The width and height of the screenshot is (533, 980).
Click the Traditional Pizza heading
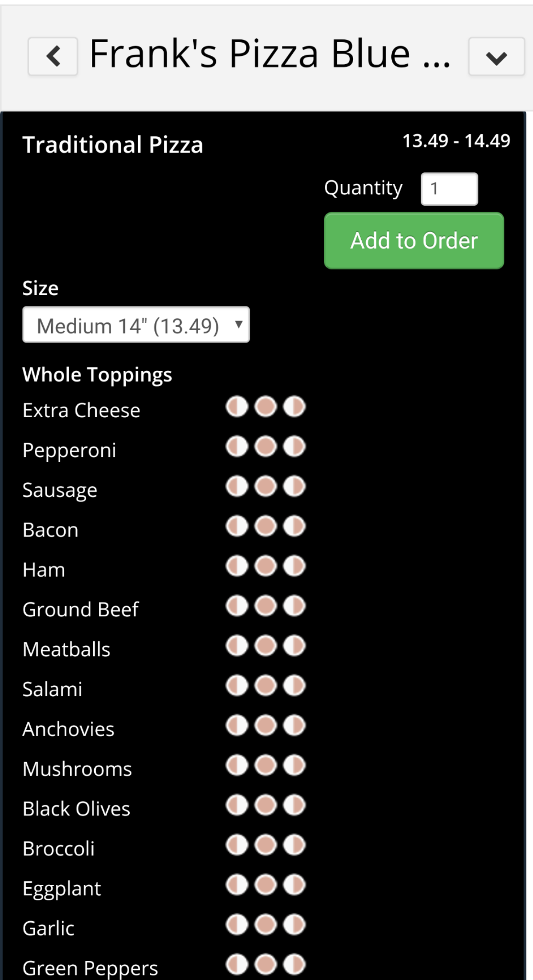(x=113, y=145)
